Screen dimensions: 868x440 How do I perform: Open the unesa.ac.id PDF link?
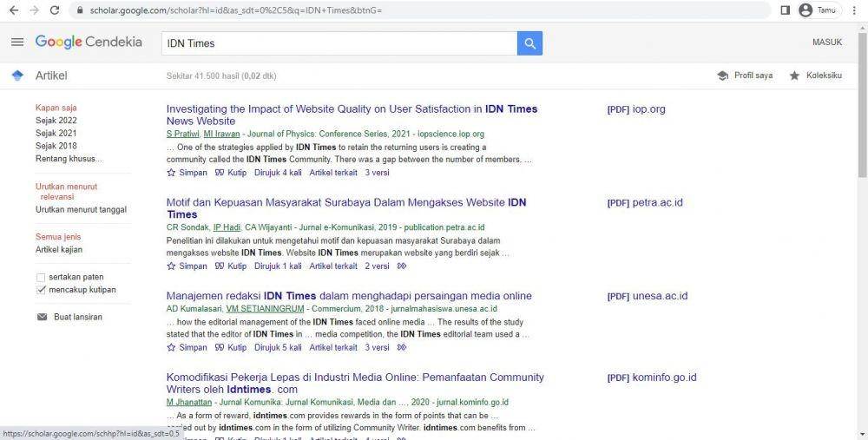tap(648, 296)
